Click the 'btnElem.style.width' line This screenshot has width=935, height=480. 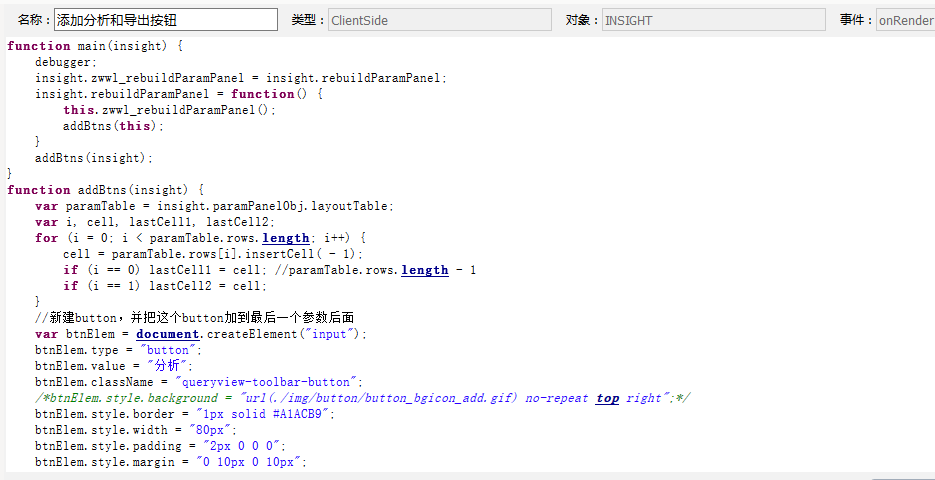click(137, 430)
